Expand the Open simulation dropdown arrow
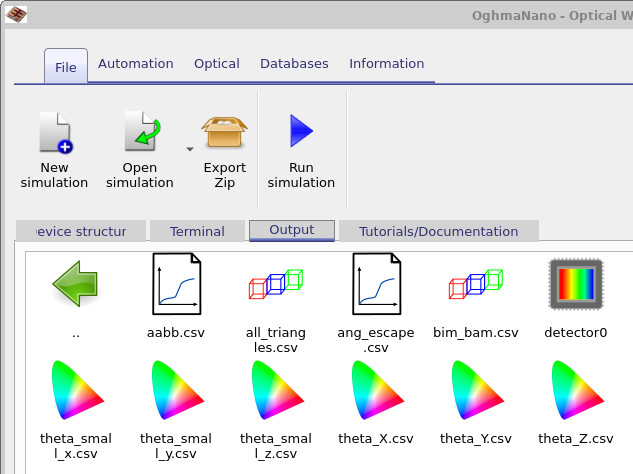The height and width of the screenshot is (474, 633). tap(189, 149)
